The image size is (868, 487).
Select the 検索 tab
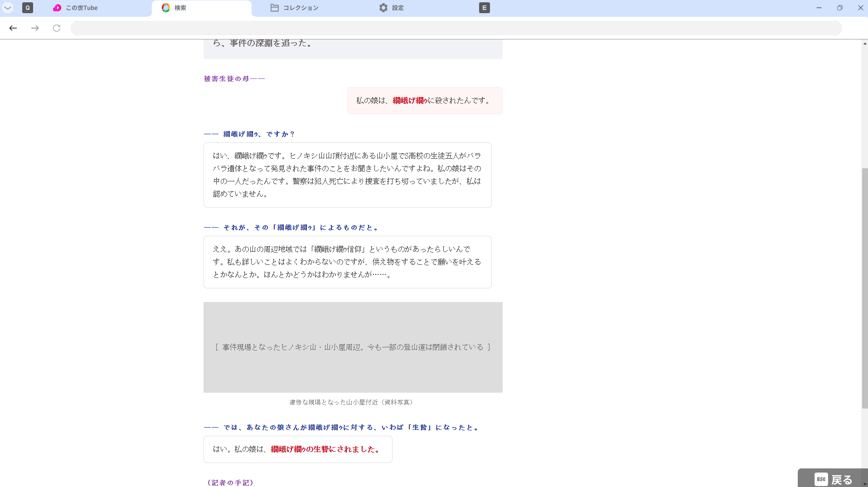coord(202,8)
